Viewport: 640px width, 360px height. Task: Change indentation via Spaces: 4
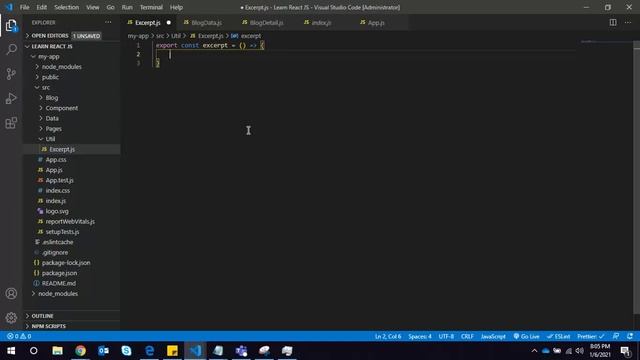point(420,336)
